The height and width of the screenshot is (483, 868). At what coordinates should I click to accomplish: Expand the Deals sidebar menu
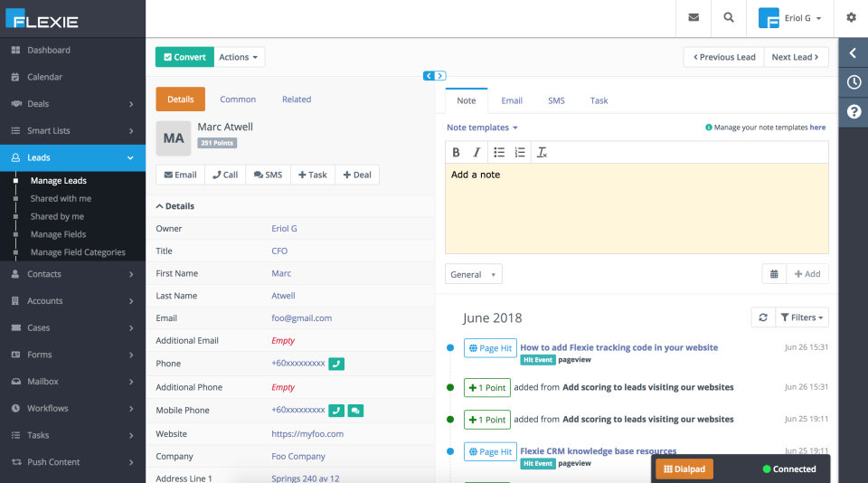click(72, 104)
